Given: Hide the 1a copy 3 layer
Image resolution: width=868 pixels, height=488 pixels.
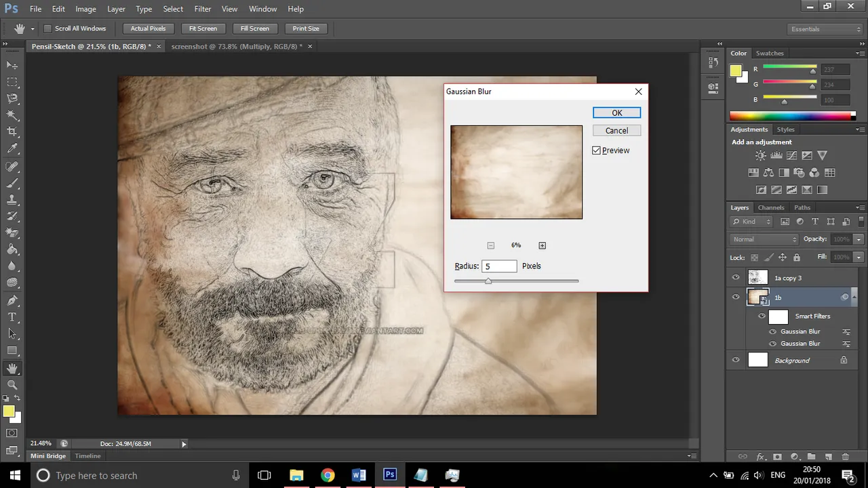Looking at the screenshot, I should tap(736, 277).
